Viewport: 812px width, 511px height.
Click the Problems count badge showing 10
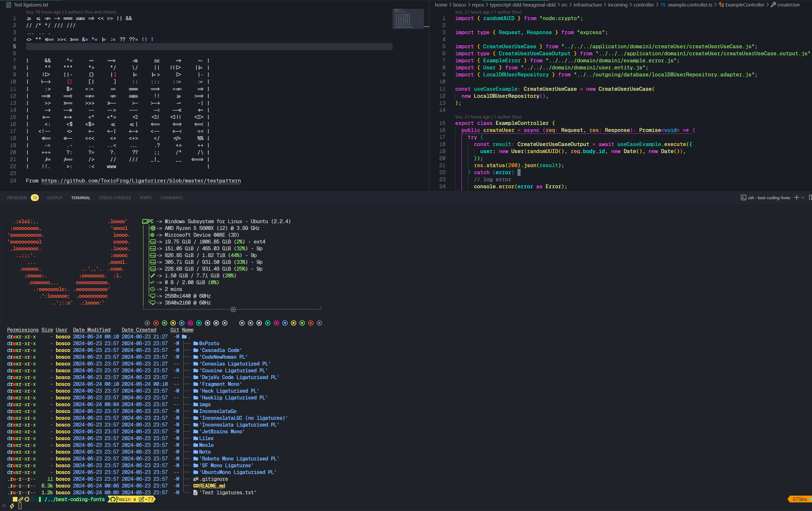[35, 198]
